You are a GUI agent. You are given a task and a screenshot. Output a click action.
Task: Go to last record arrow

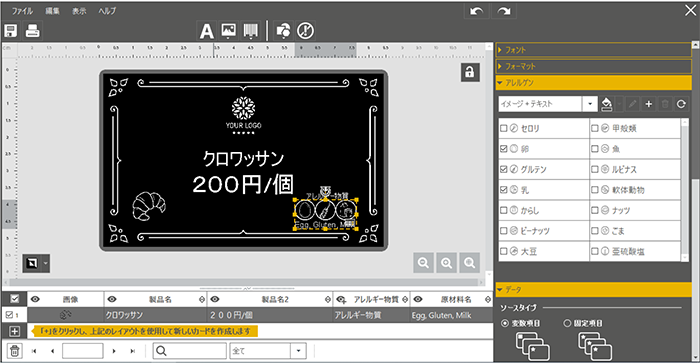tap(133, 351)
